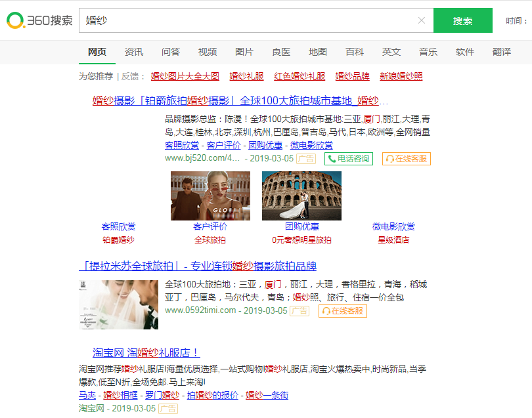The width and height of the screenshot is (532, 418).
Task: Click 团购优惠 caption below Colosseum photo
Action: pyautogui.click(x=301, y=226)
